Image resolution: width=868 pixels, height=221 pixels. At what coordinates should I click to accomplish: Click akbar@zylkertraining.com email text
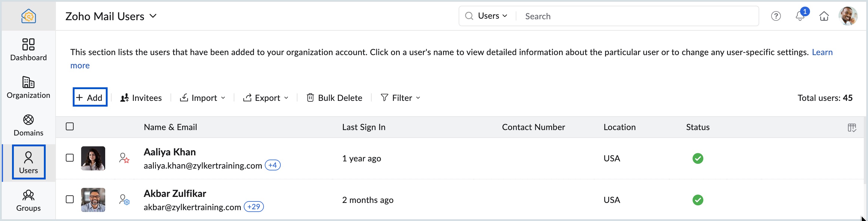point(192,207)
